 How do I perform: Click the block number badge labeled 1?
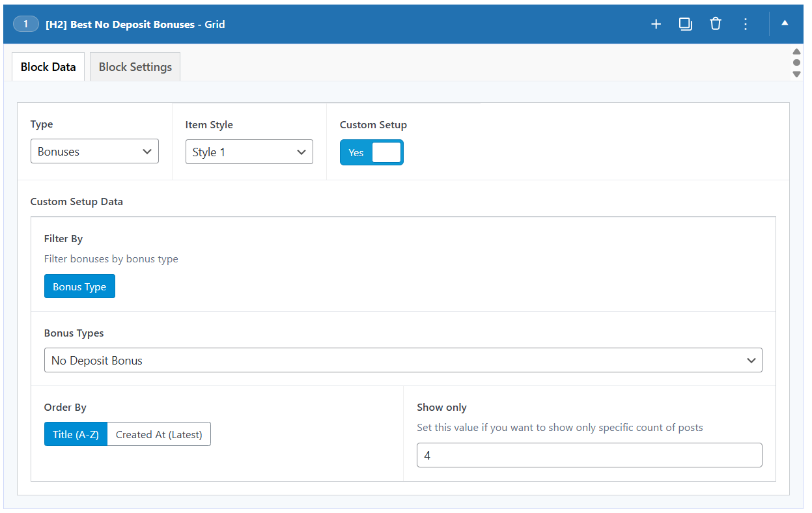(25, 23)
